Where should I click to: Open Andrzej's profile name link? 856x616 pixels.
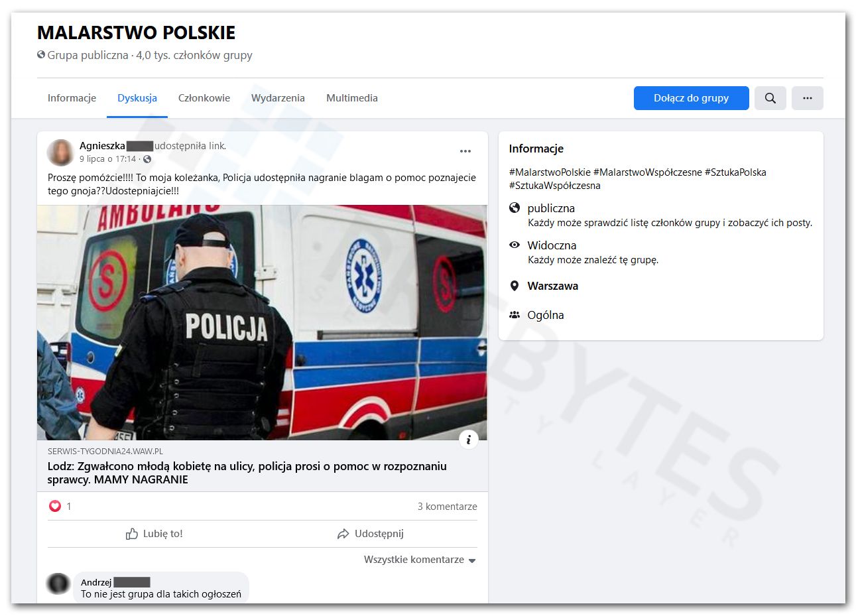point(96,582)
